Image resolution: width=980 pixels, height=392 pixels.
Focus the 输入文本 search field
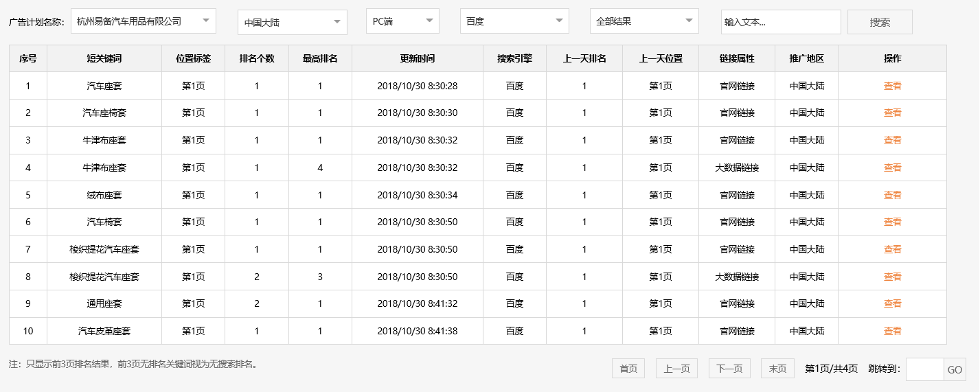[781, 22]
